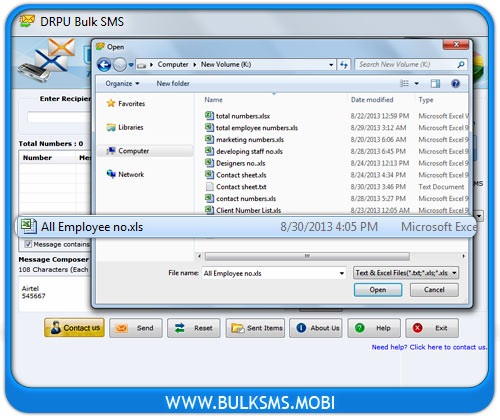500x420 pixels.
Task: Select Libraries in navigation pane
Action: click(125, 127)
